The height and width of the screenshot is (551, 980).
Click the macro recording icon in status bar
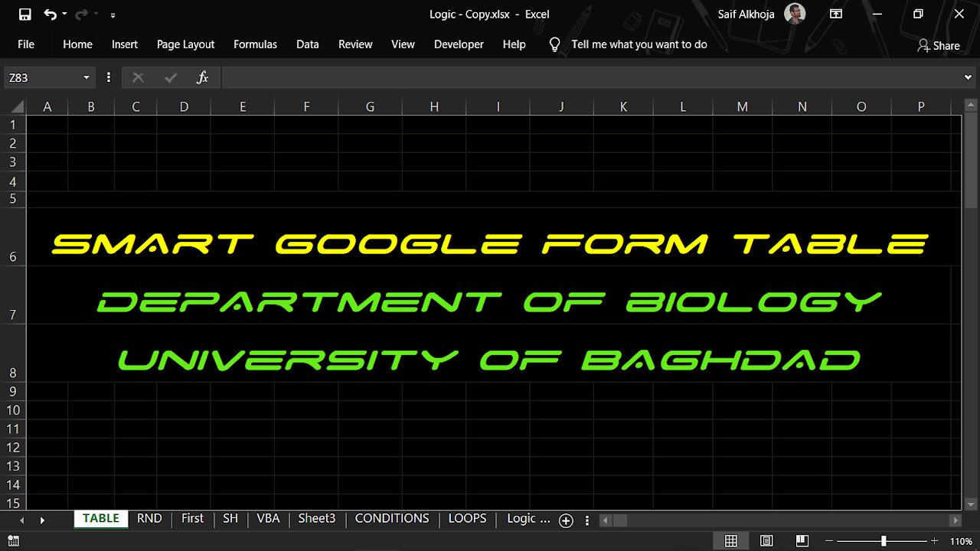tap(13, 541)
